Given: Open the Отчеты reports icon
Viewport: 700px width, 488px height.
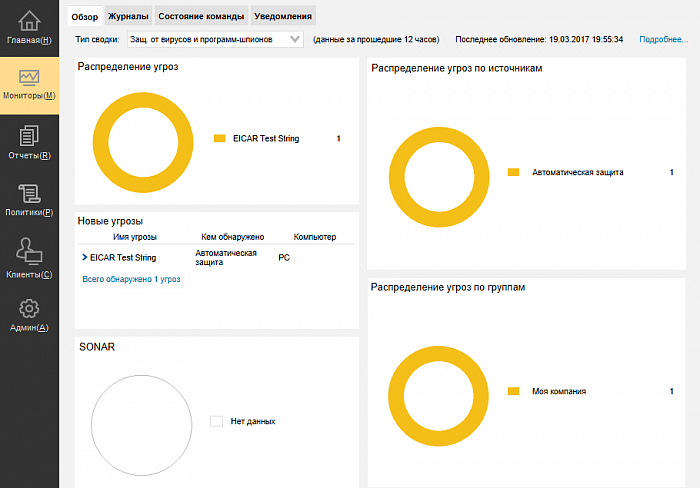Looking at the screenshot, I should 29,135.
